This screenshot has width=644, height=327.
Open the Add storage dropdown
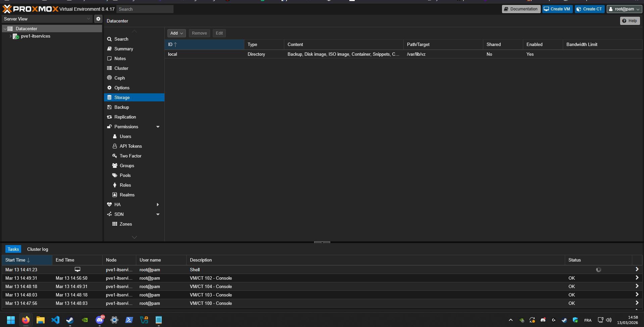[x=177, y=33]
